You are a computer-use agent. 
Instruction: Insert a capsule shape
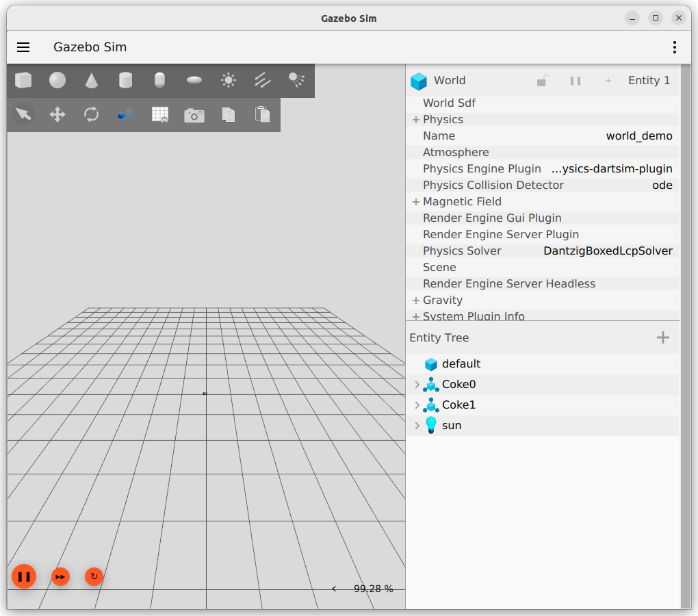(160, 81)
